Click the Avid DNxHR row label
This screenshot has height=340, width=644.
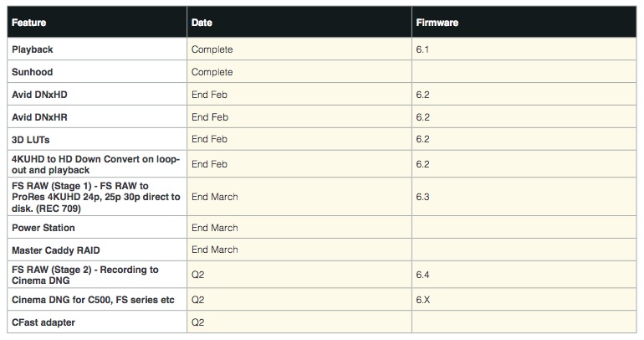point(39,117)
